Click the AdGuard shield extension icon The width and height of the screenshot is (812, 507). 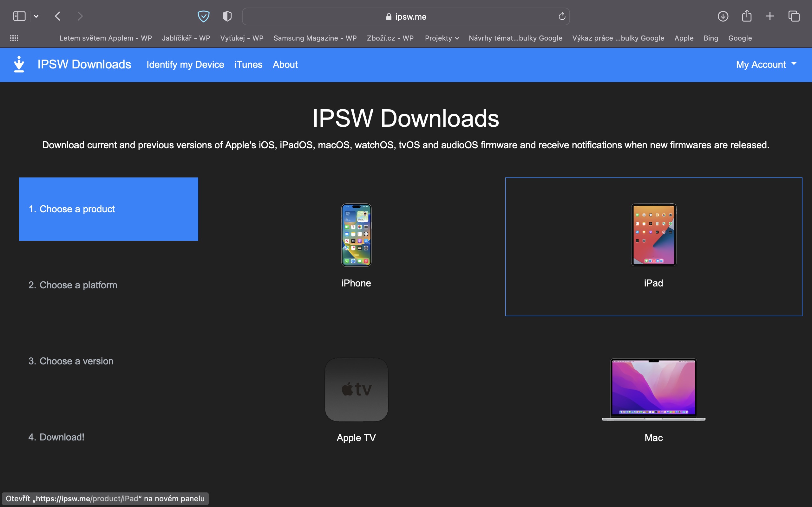tap(203, 16)
